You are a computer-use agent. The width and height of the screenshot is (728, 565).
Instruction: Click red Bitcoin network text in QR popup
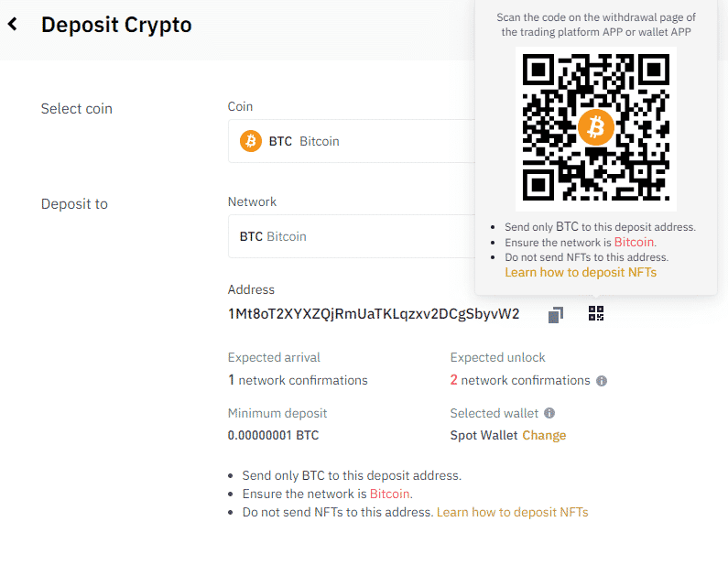pos(634,243)
